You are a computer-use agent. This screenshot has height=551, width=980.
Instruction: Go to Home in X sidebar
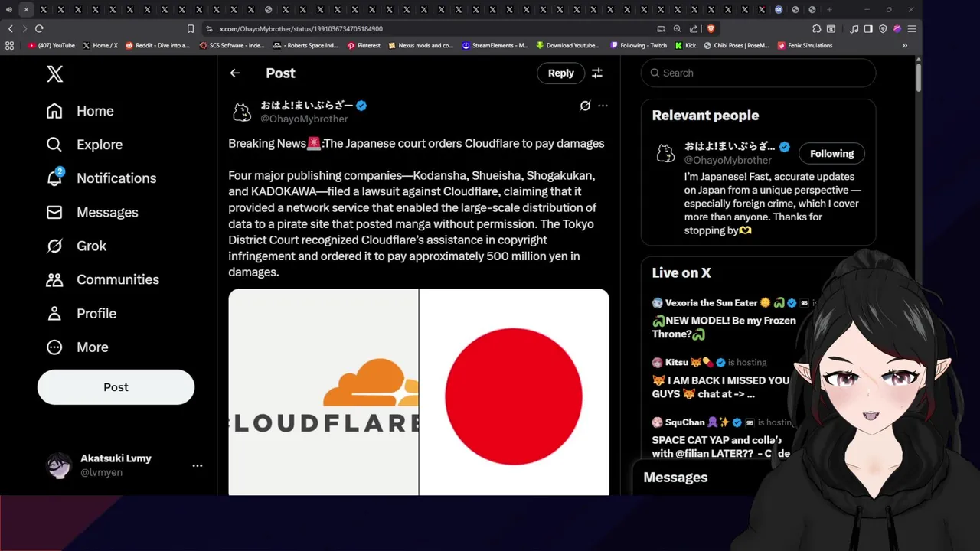coord(80,111)
